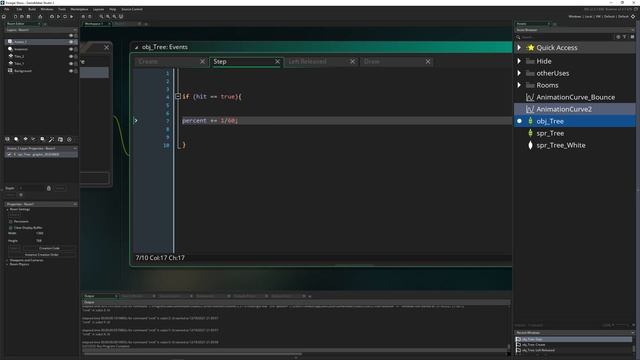Click Instance Creation Order button
The image size is (640, 360).
point(42,255)
